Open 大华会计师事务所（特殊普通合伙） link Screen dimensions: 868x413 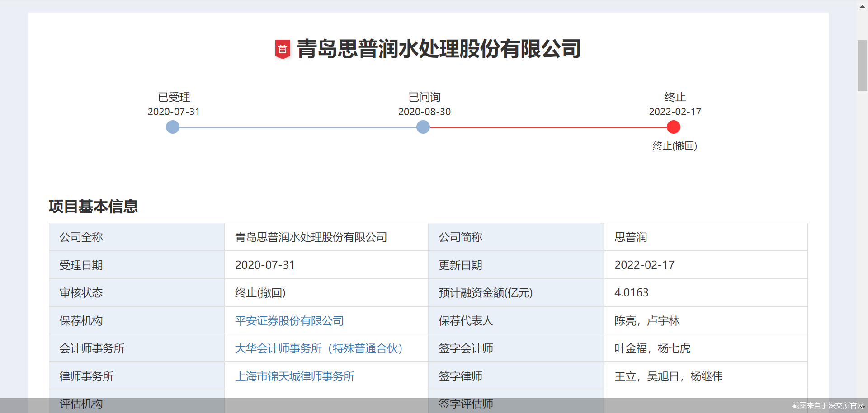pyautogui.click(x=319, y=348)
